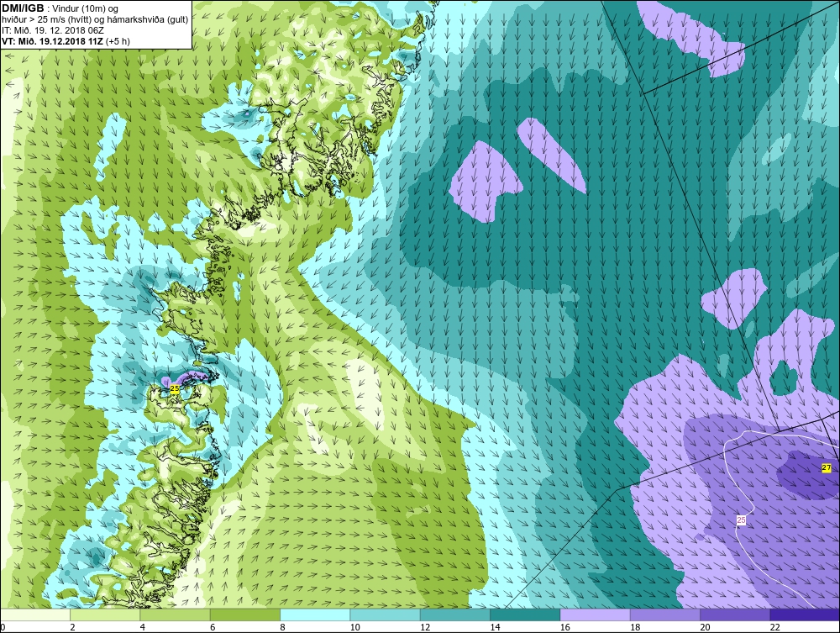Viewport: 840px width, 633px height.
Task: Select the 16-18 m/s lavender swatch
Action: 596,615
